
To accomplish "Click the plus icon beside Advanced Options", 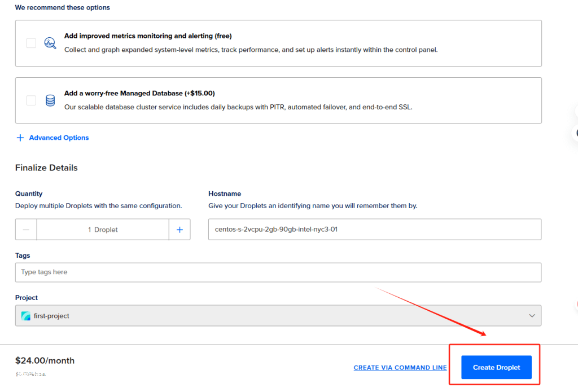I will click(x=20, y=138).
